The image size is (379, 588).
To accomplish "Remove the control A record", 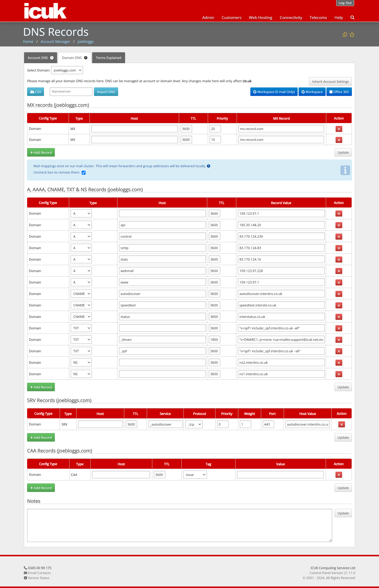I will coord(339,237).
